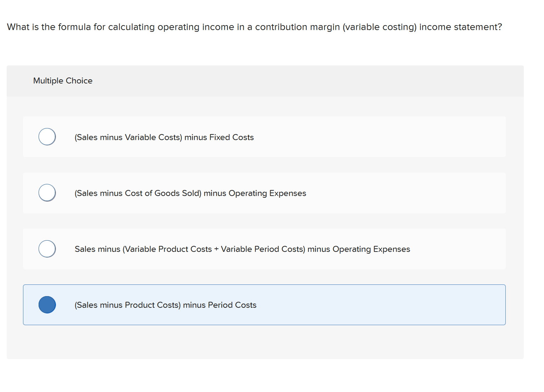
Task: Click the 'Operating Expenses' text in option two
Action: (x=268, y=193)
